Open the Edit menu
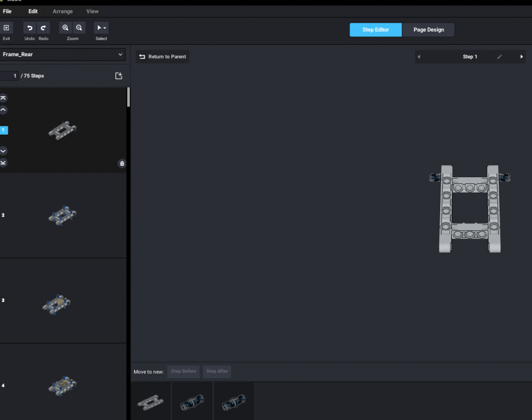This screenshot has width=532, height=420. pos(33,11)
